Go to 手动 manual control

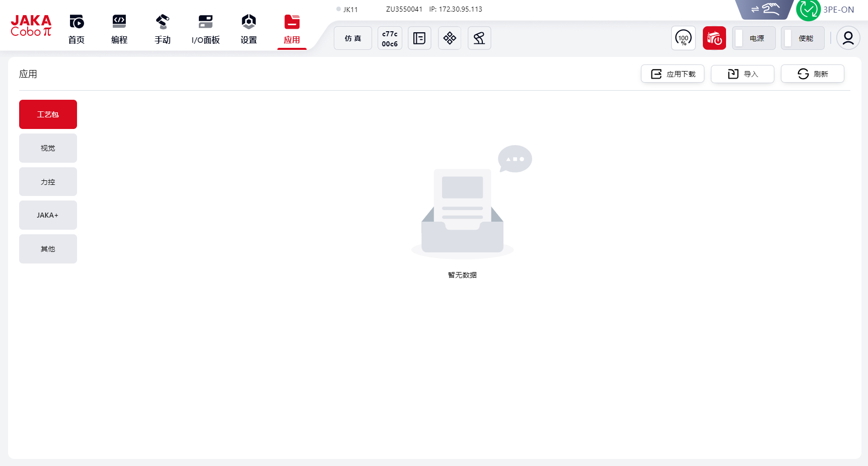click(x=162, y=29)
